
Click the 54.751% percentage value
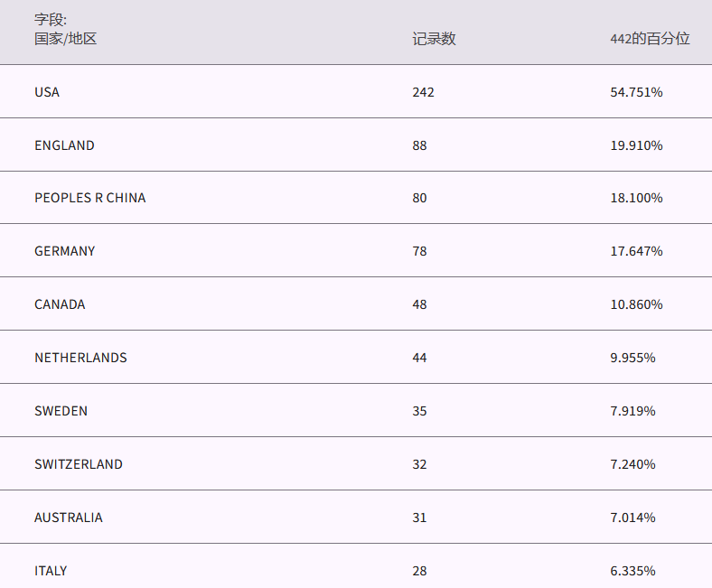pos(636,92)
